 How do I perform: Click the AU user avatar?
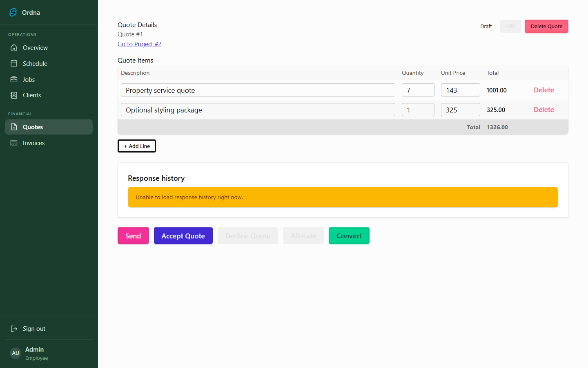(16, 353)
